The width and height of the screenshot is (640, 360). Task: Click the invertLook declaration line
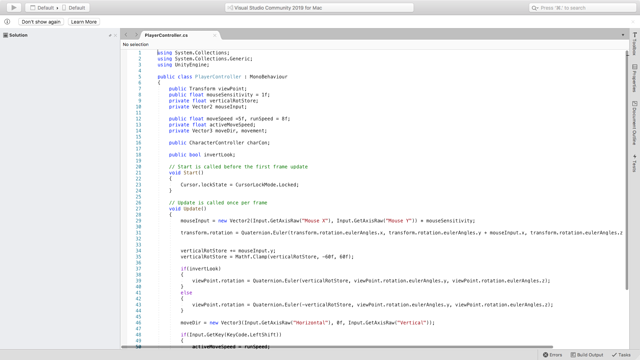coord(202,155)
